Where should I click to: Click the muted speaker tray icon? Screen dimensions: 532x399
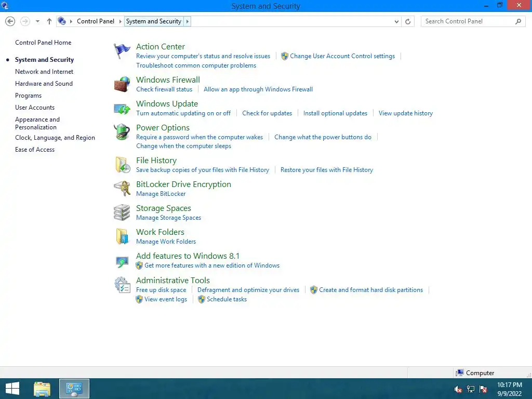tap(458, 389)
